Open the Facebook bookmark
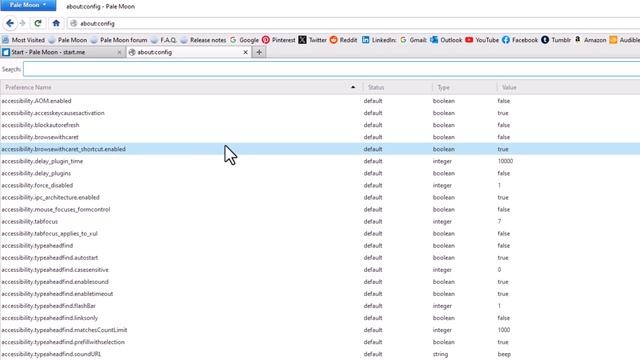The height and width of the screenshot is (360, 640). pos(520,40)
